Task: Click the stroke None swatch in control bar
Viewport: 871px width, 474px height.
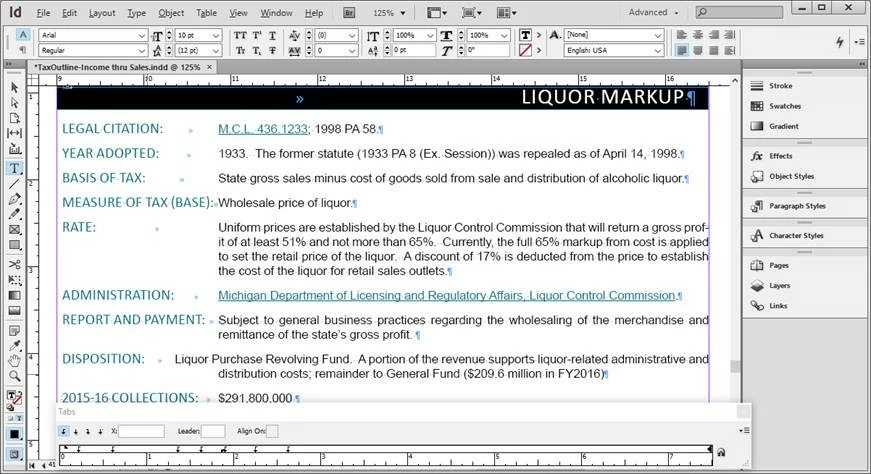Action: point(525,51)
